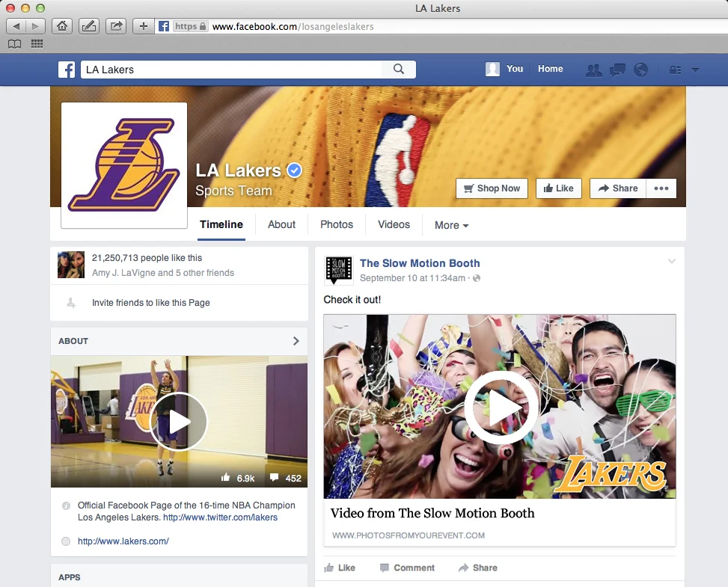Click The Slow Motion Booth profile icon
Screen dimensions: 728x587
[338, 270]
